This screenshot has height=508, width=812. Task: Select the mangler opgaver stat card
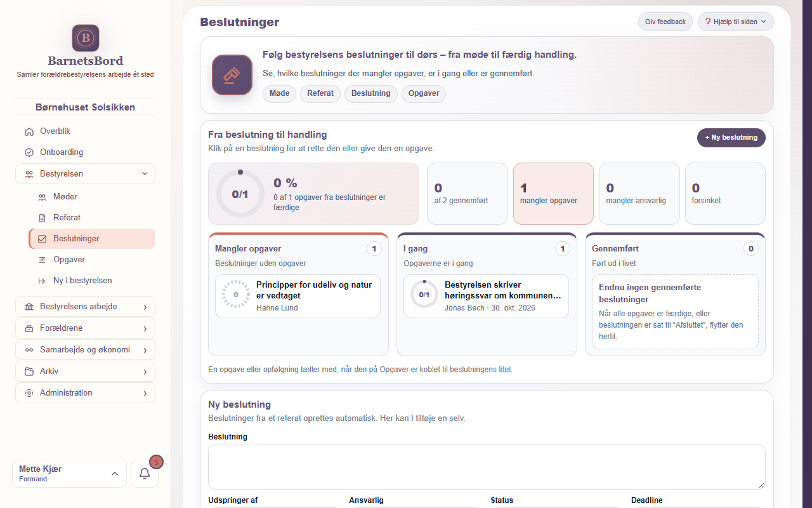[553, 194]
